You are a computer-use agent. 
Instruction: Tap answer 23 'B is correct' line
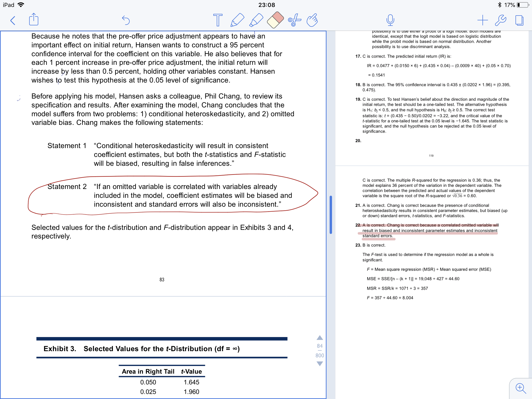[374, 245]
